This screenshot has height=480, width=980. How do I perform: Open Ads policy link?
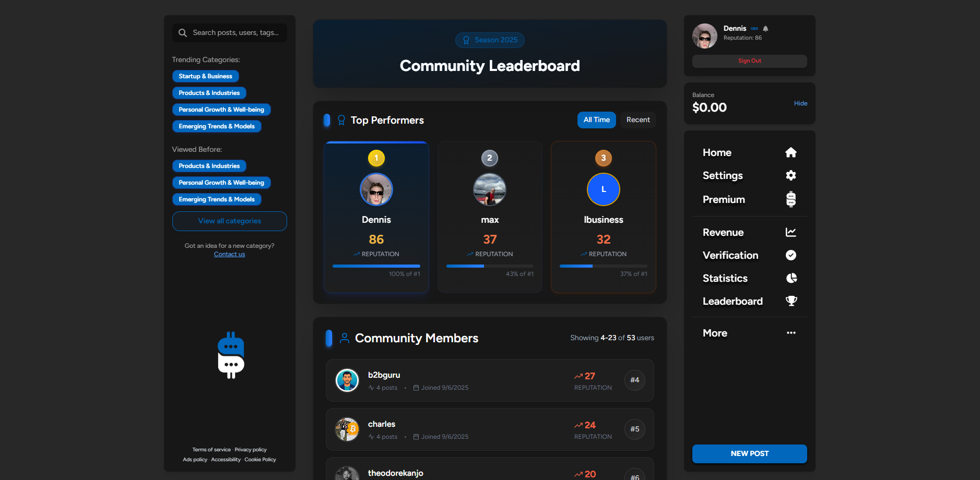(x=195, y=460)
